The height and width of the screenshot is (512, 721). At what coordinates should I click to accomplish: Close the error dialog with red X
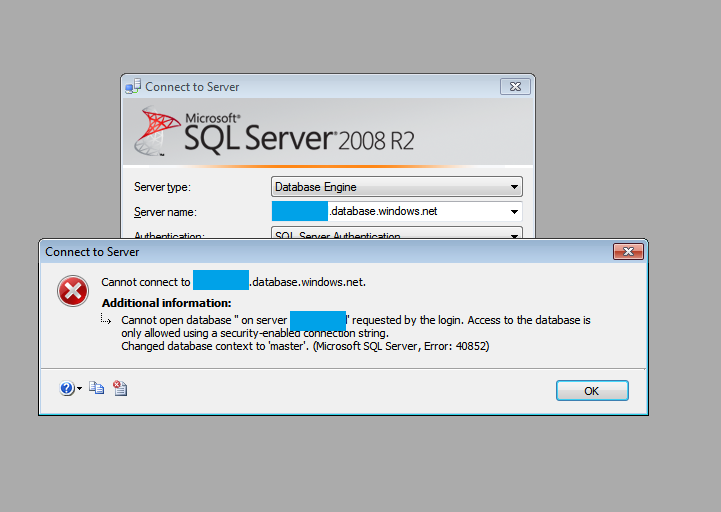(628, 252)
